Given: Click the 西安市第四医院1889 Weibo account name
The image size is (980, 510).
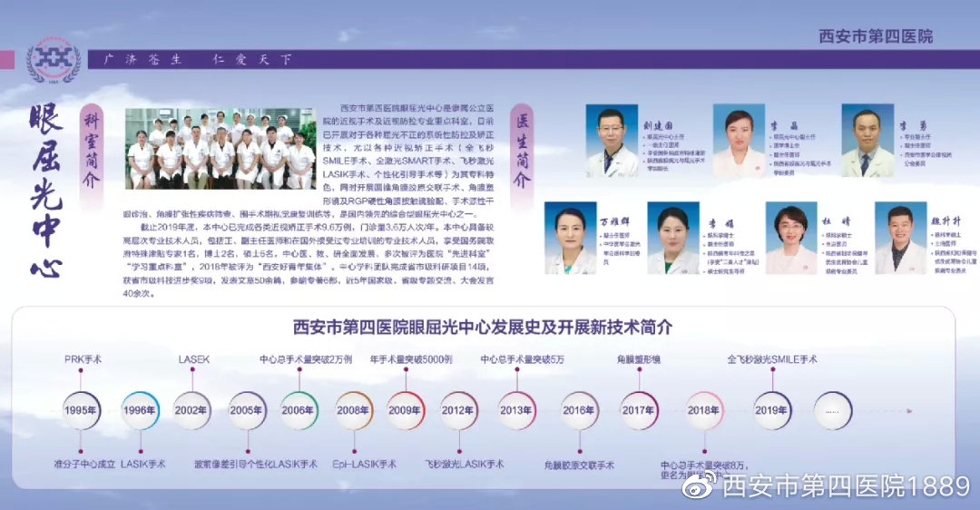Looking at the screenshot, I should 846,487.
